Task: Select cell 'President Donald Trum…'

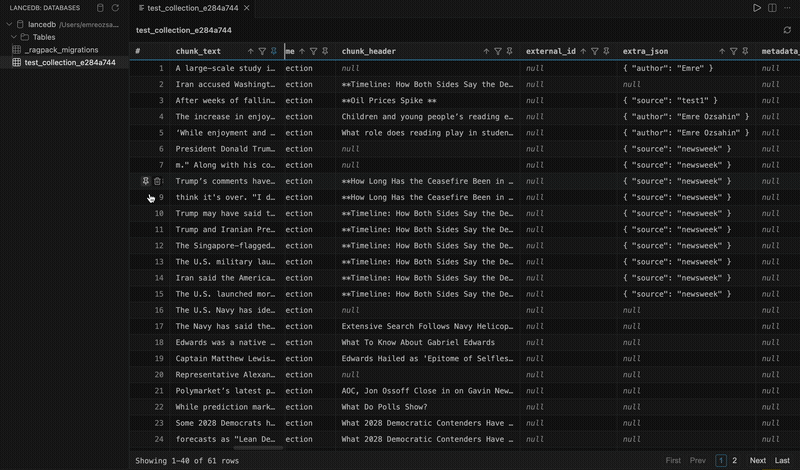Action: [x=225, y=149]
